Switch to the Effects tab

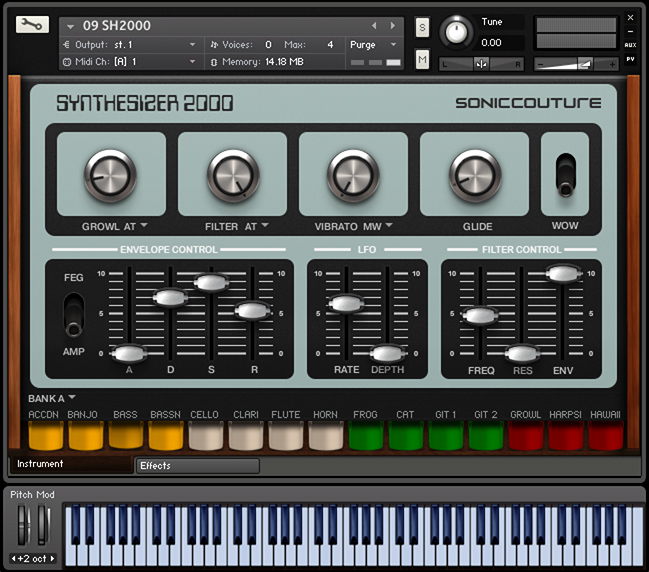[x=197, y=465]
